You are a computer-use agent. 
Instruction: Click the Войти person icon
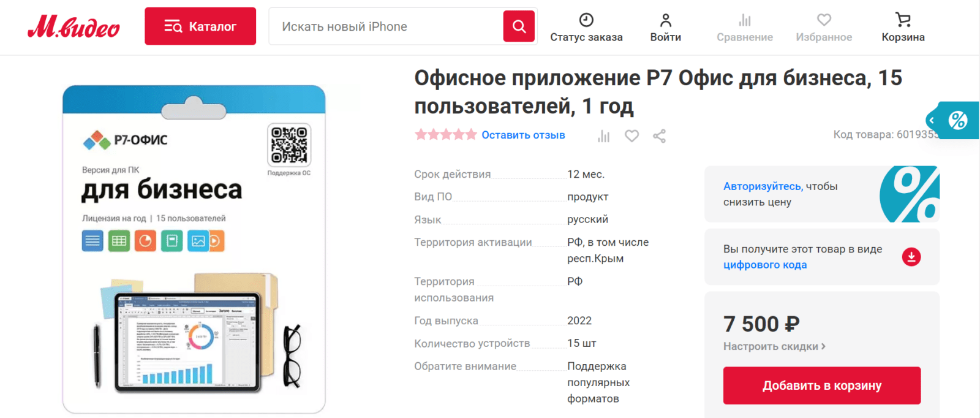pos(666,20)
